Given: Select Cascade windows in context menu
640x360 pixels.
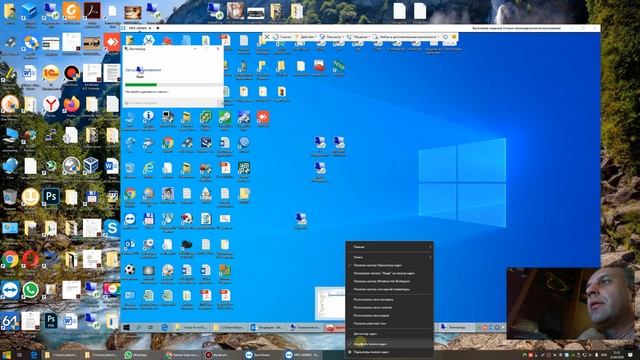Looking at the screenshot, I should [x=389, y=300].
